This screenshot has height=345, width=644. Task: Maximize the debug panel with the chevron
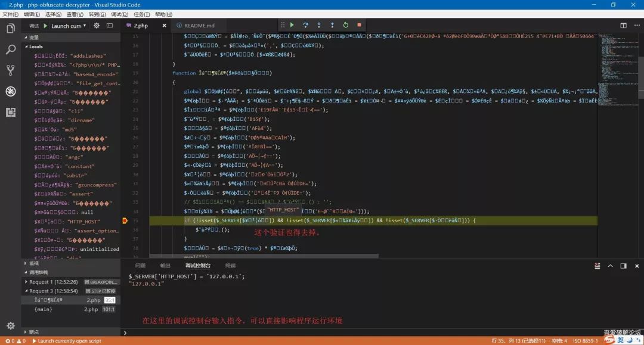click(611, 266)
